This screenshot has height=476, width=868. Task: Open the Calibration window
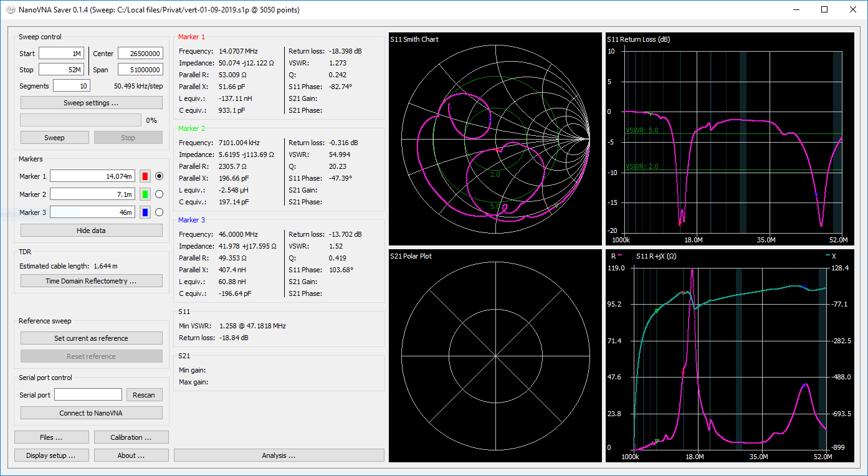[131, 437]
